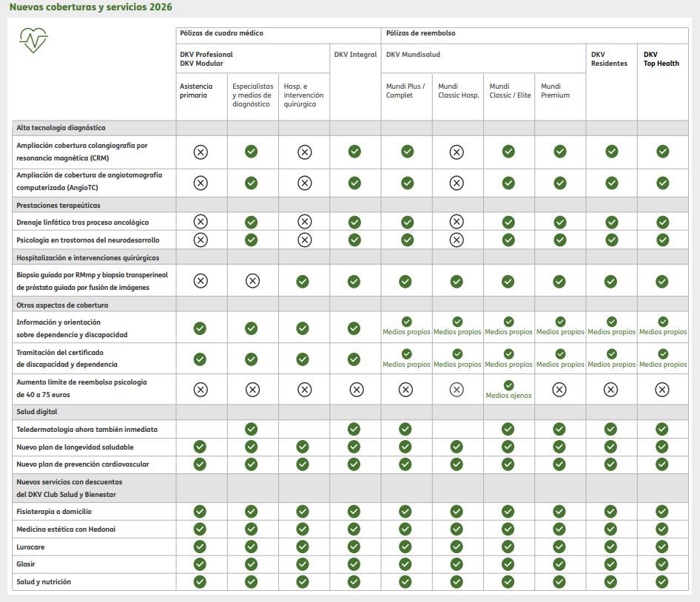
Task: Click the green heart pulse logo
Action: point(34,40)
